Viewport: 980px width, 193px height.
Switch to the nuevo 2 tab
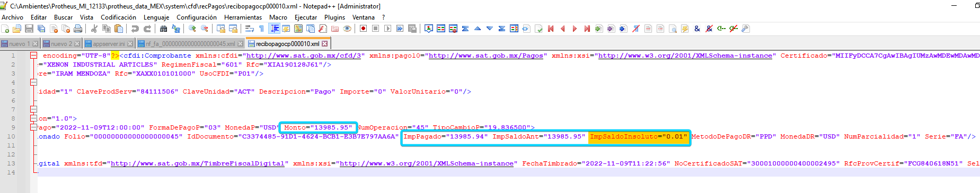click(61, 43)
